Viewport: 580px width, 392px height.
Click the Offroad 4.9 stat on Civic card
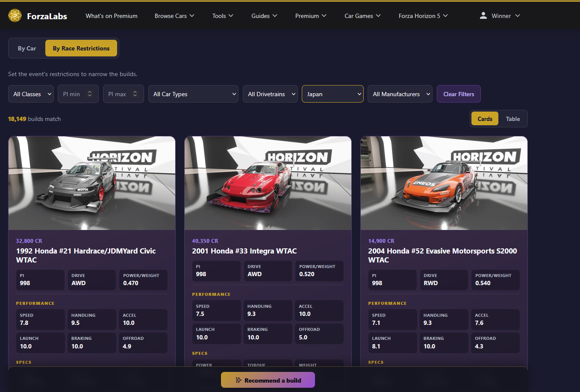143,343
